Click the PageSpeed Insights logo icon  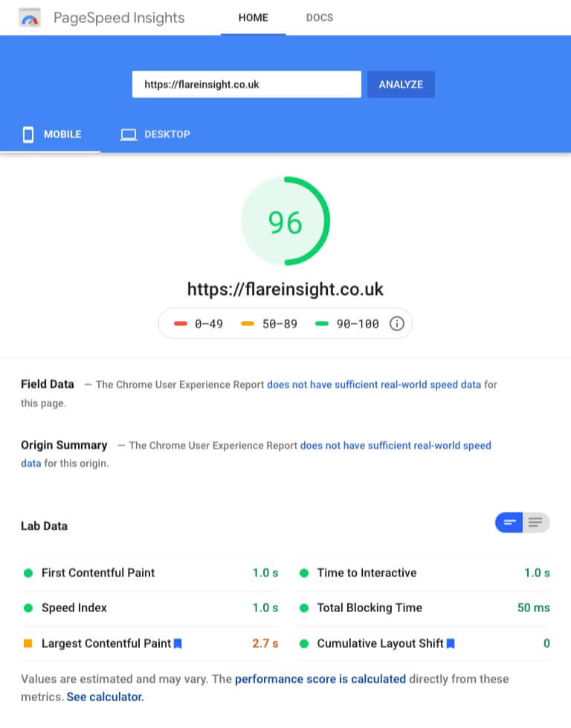coord(29,18)
